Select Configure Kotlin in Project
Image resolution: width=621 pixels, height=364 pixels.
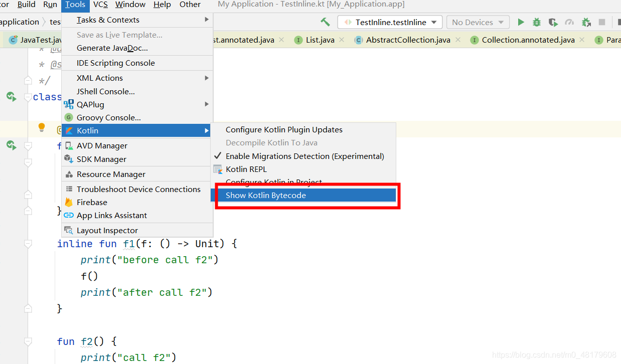[x=303, y=182]
